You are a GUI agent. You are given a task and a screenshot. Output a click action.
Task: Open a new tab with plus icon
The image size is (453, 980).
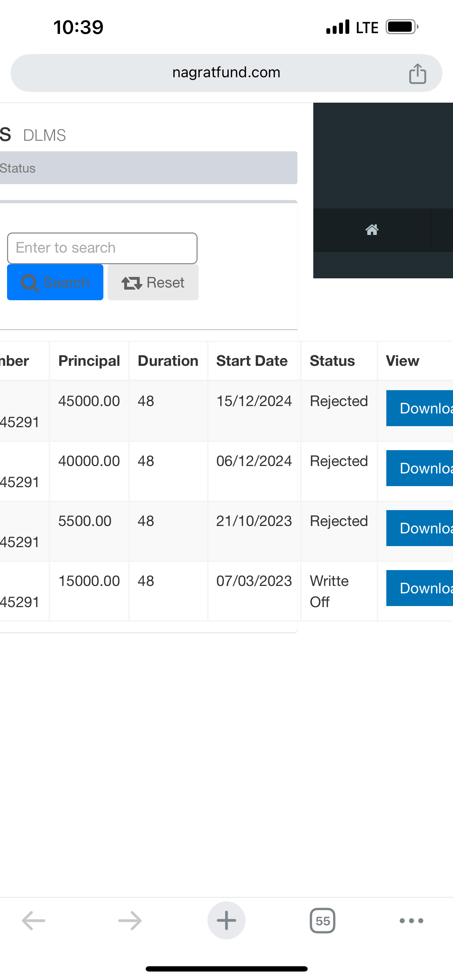(226, 921)
